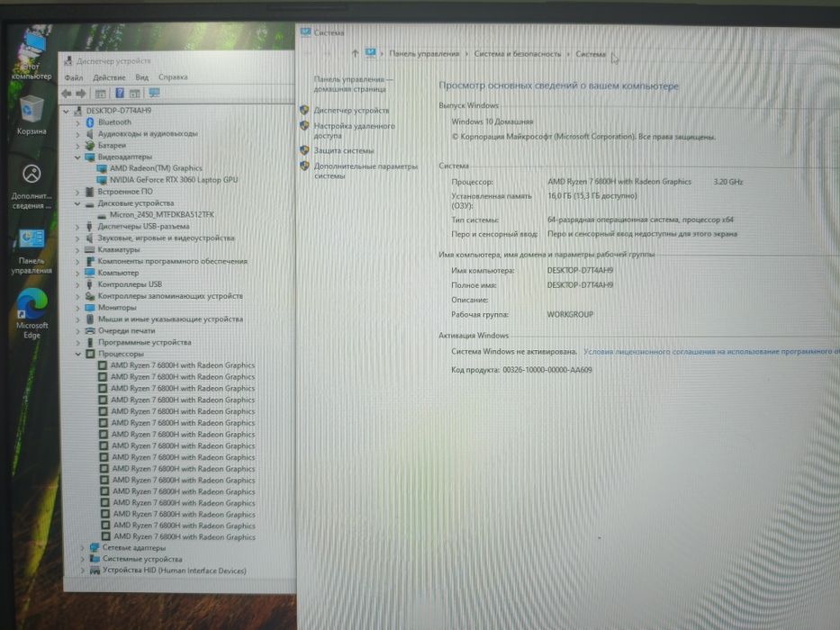
Task: Click the computer icon in the address bar
Action: [370, 52]
